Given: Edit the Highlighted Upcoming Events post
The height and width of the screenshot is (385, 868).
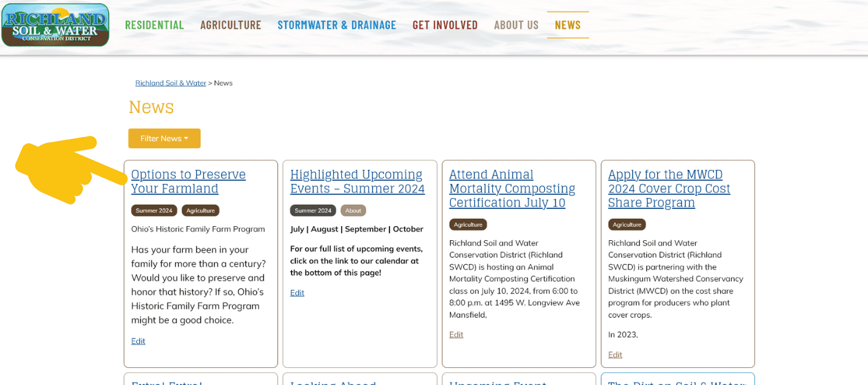Looking at the screenshot, I should [x=297, y=293].
